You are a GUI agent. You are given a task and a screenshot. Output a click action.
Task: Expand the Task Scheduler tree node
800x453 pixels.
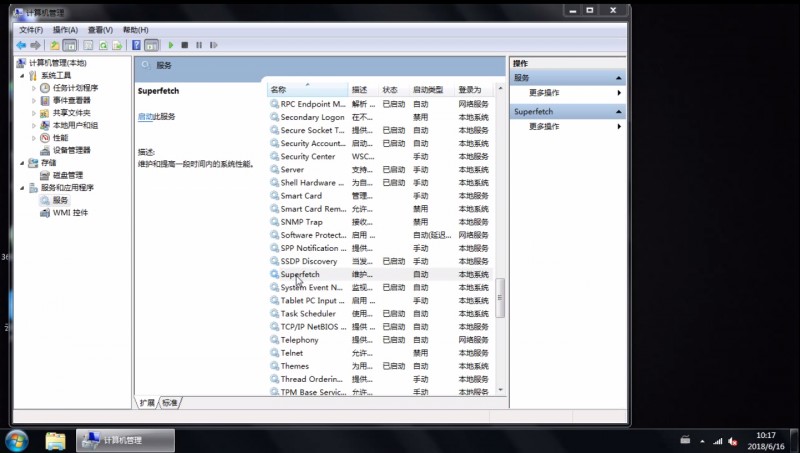(x=34, y=88)
